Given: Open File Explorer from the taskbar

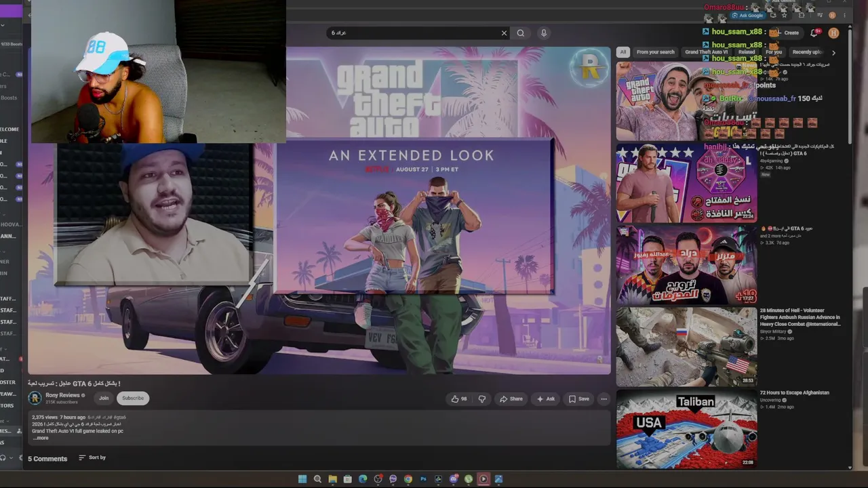Looking at the screenshot, I should [x=332, y=479].
